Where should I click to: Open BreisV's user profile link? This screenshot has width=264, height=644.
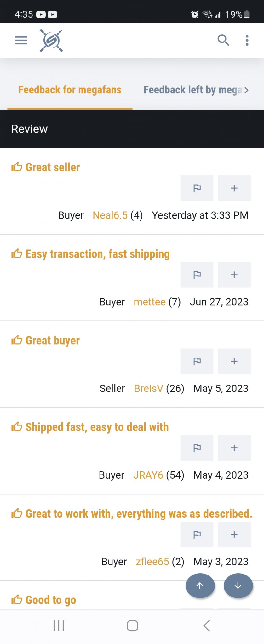(x=148, y=389)
